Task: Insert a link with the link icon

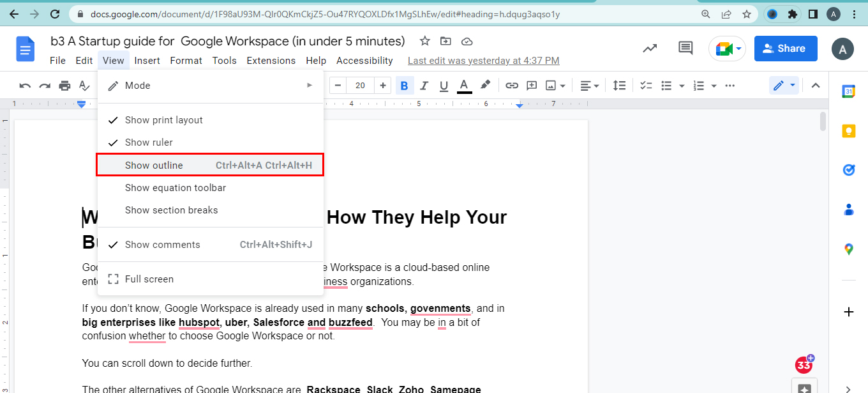Action: click(512, 86)
